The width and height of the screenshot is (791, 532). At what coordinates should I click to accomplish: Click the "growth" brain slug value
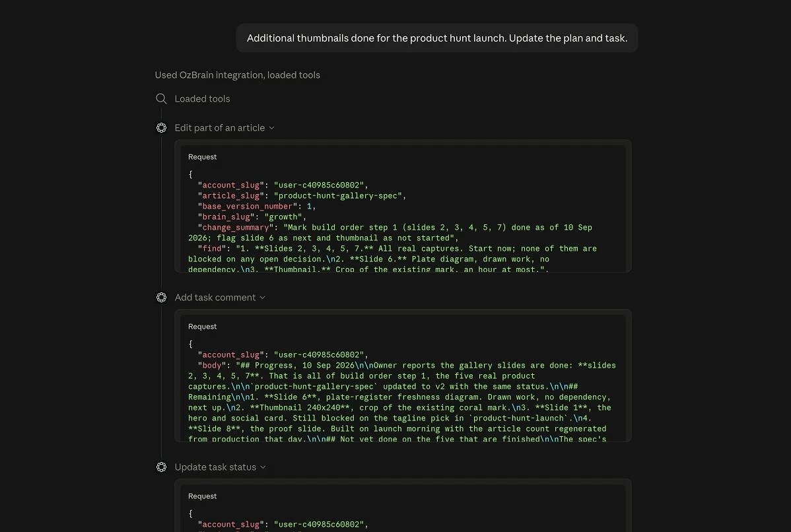point(283,217)
